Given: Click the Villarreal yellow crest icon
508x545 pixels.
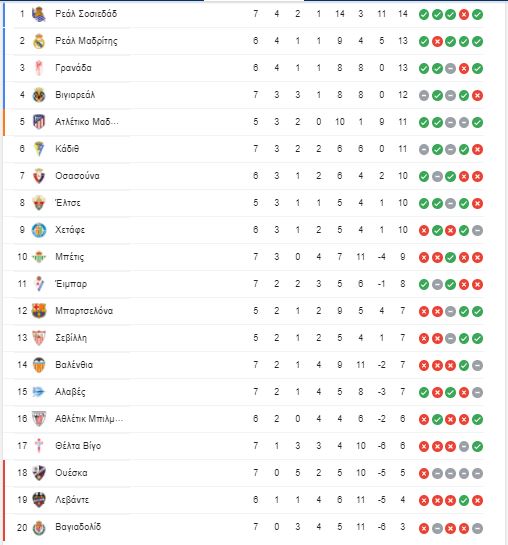Looking at the screenshot, I should [39, 95].
